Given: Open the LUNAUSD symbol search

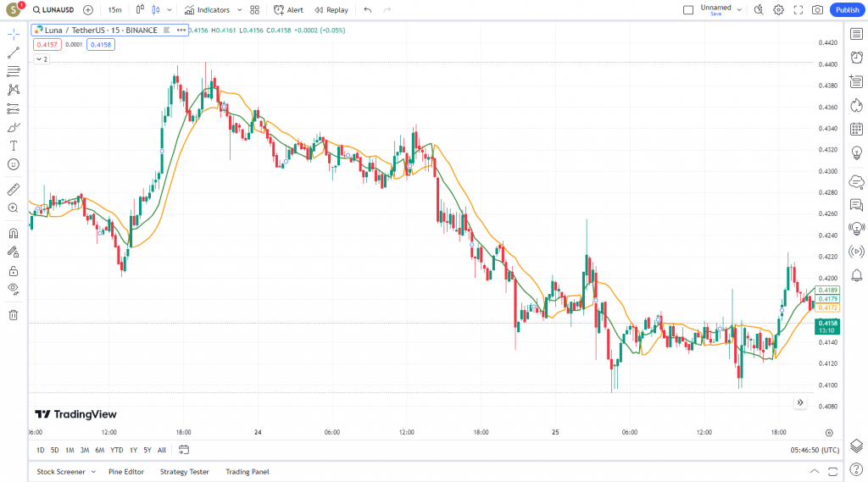Looking at the screenshot, I should pos(53,10).
